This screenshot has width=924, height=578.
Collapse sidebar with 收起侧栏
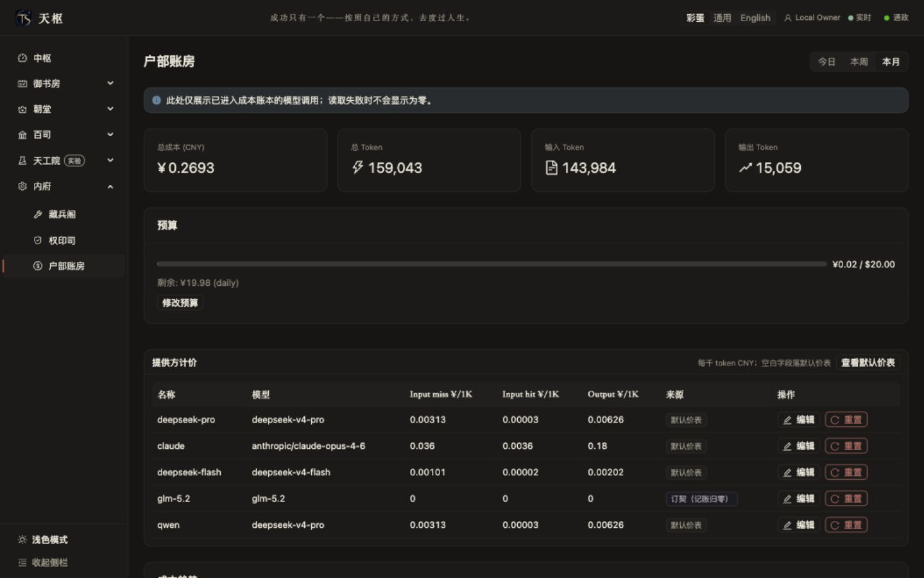(43, 563)
